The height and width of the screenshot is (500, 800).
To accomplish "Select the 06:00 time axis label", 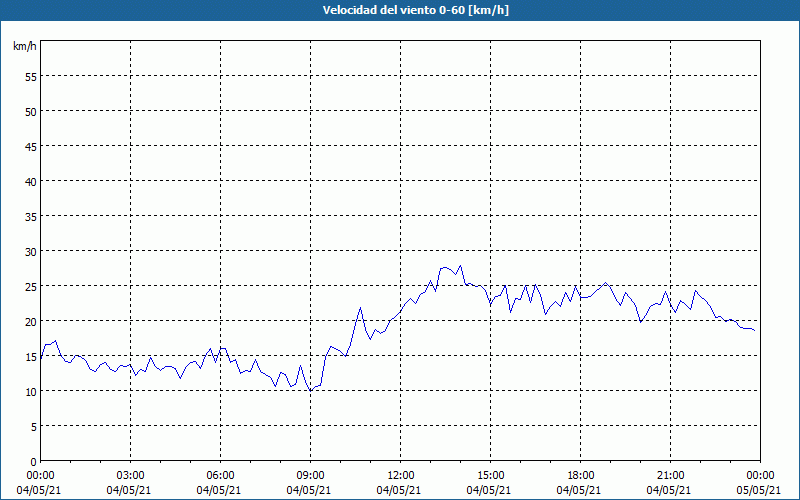I will point(220,476).
